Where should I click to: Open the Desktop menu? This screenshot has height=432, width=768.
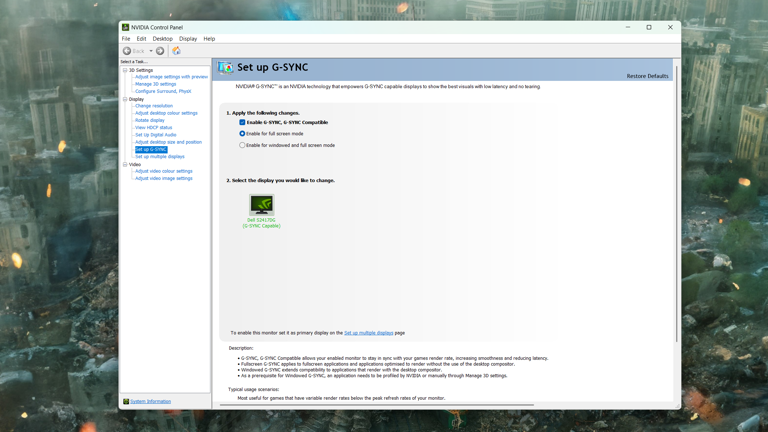(x=163, y=39)
